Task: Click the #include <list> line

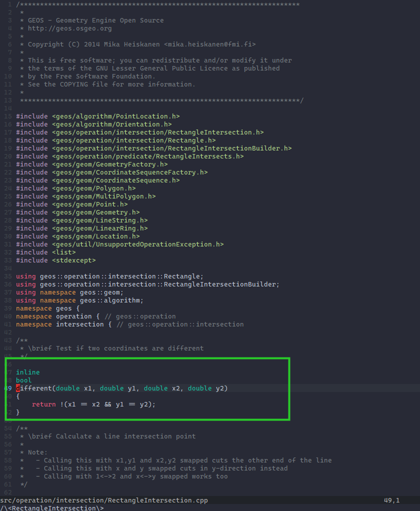Action: [46, 252]
